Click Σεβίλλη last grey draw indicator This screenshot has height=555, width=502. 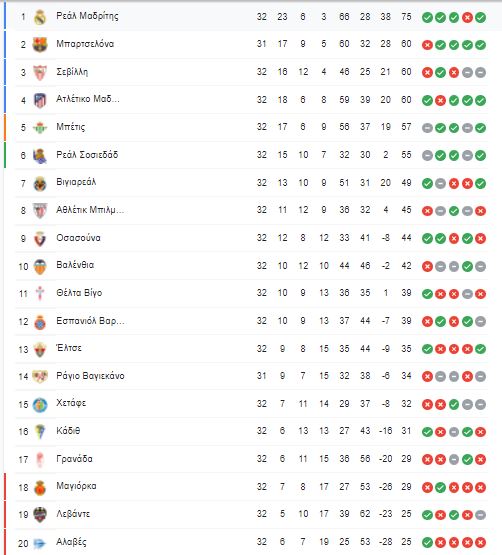coord(480,73)
